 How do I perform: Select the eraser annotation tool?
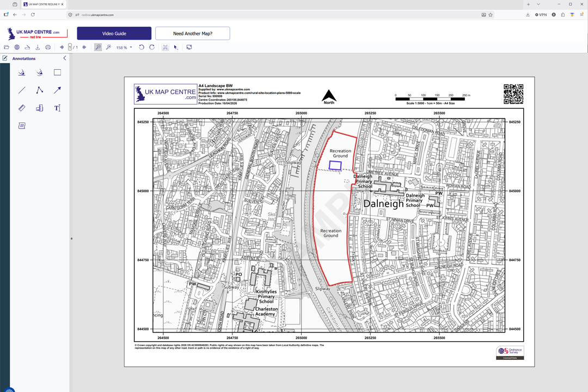point(22,108)
